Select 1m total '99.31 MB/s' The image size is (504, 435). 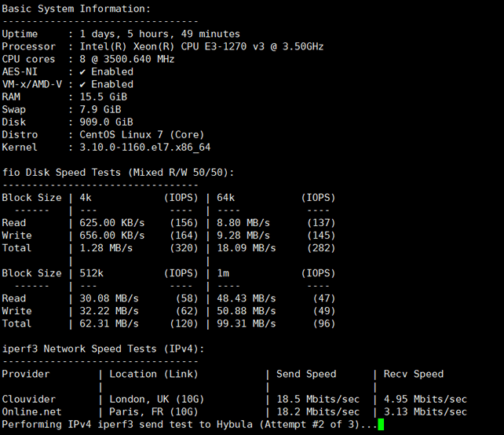coord(247,324)
